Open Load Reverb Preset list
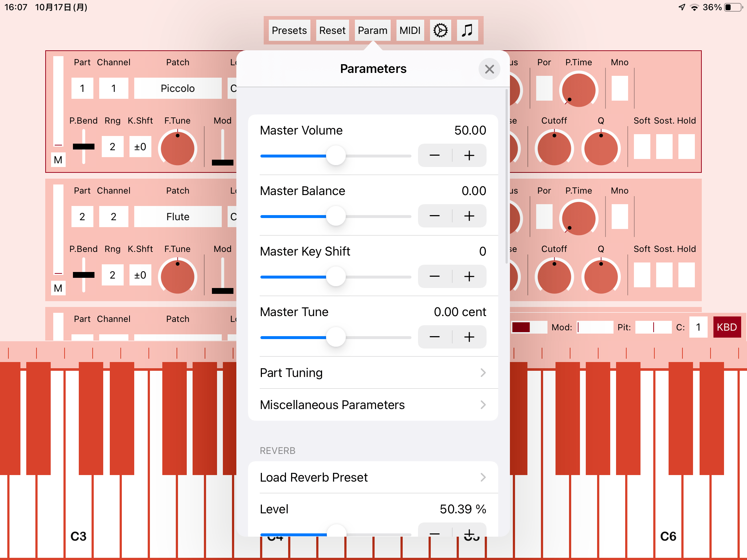Screen dimensions: 747x560 coord(373,477)
